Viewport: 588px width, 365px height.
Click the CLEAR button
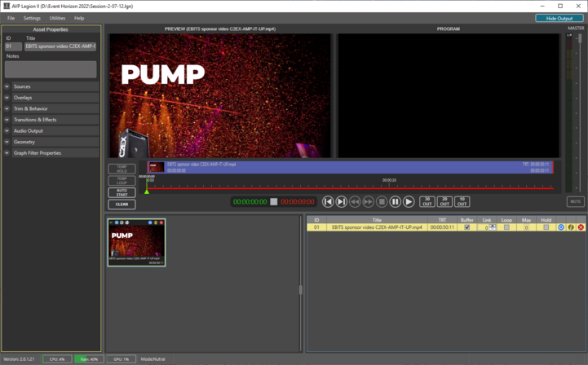pos(122,204)
